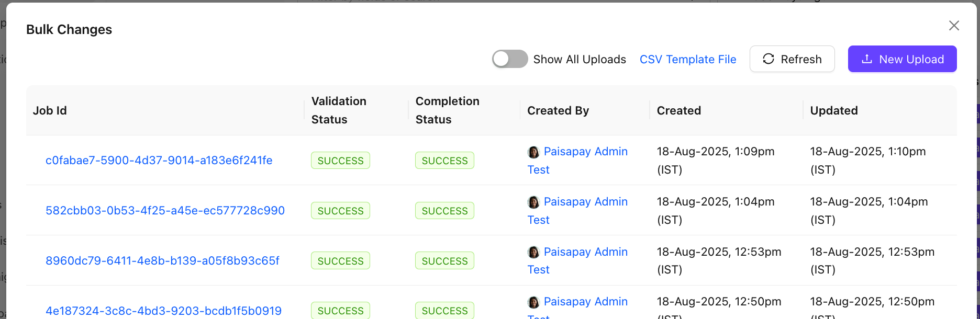Open Paisapay Admin Test in first row
This screenshot has height=319, width=980.
click(x=585, y=152)
